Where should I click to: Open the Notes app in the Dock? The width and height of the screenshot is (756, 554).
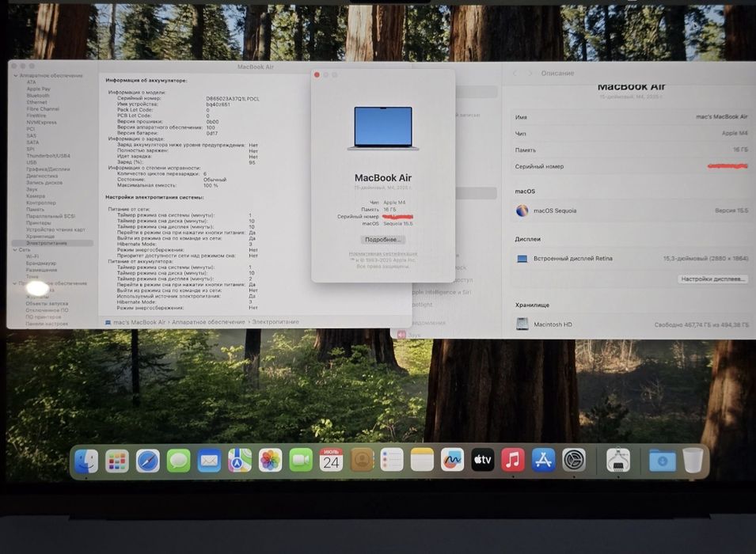click(x=423, y=461)
